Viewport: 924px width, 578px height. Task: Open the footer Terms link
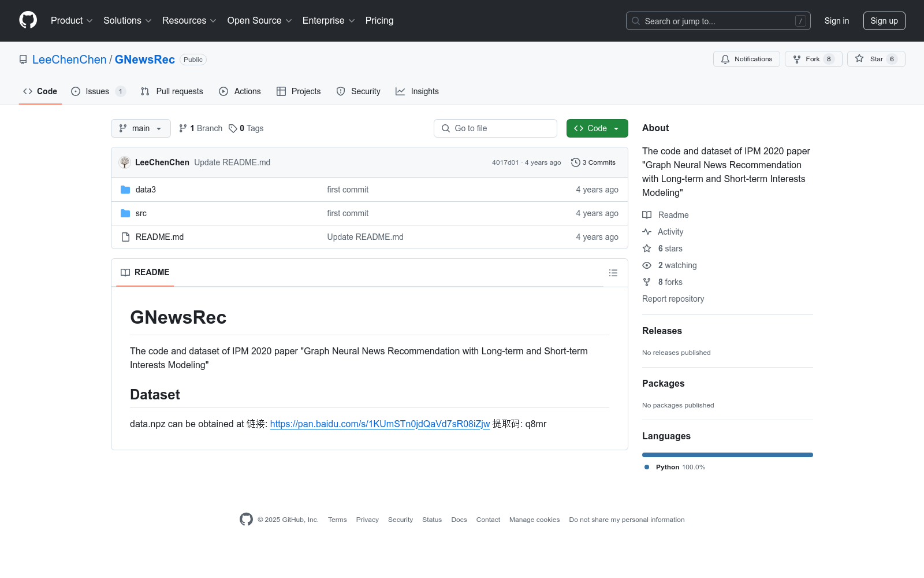[x=337, y=520]
